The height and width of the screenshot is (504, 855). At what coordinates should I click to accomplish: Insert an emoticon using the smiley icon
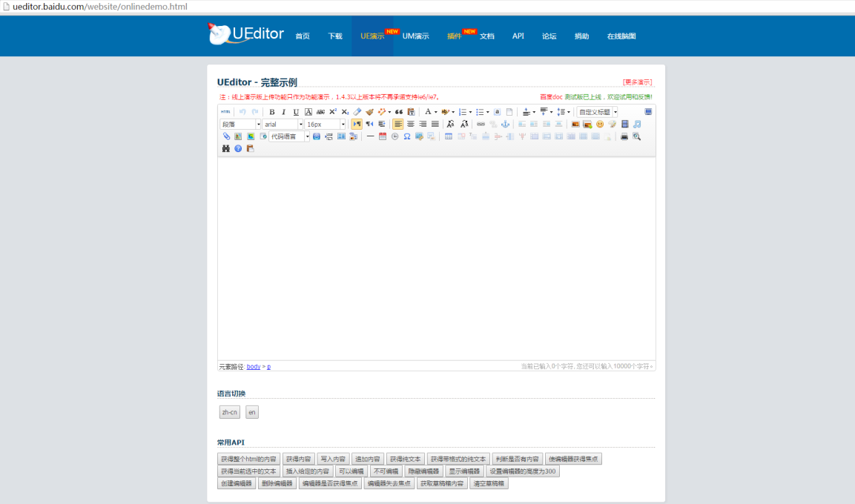click(600, 125)
